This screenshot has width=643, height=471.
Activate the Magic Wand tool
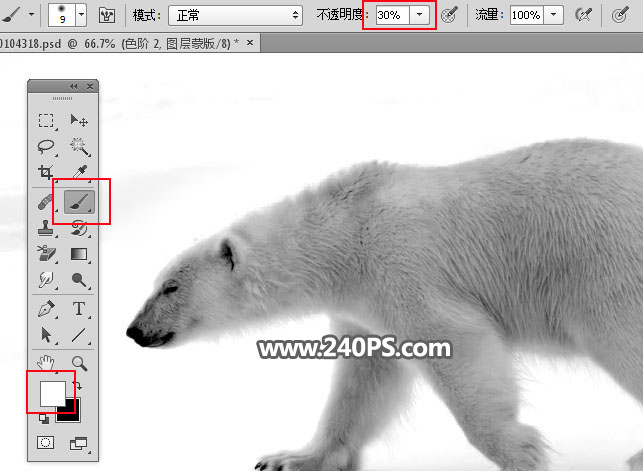(x=78, y=147)
